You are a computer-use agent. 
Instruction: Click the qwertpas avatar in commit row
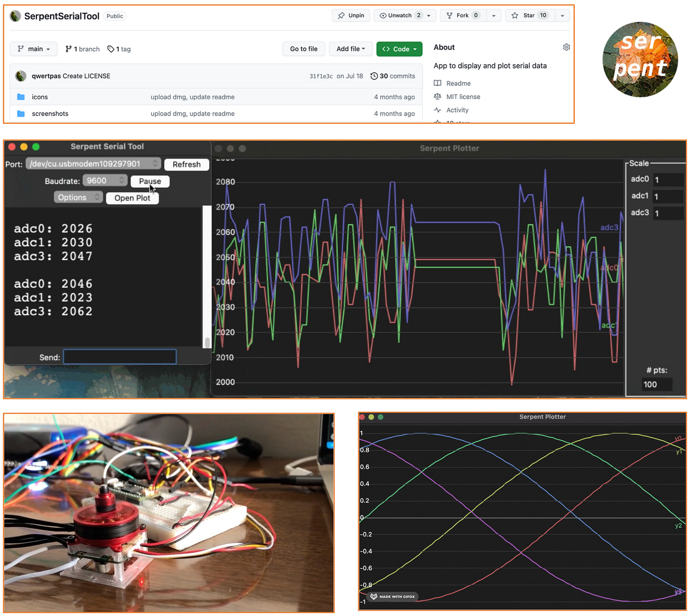coord(21,76)
